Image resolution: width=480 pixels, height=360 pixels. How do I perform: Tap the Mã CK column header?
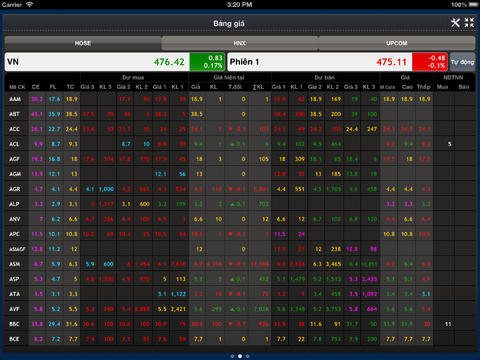pyautogui.click(x=17, y=87)
